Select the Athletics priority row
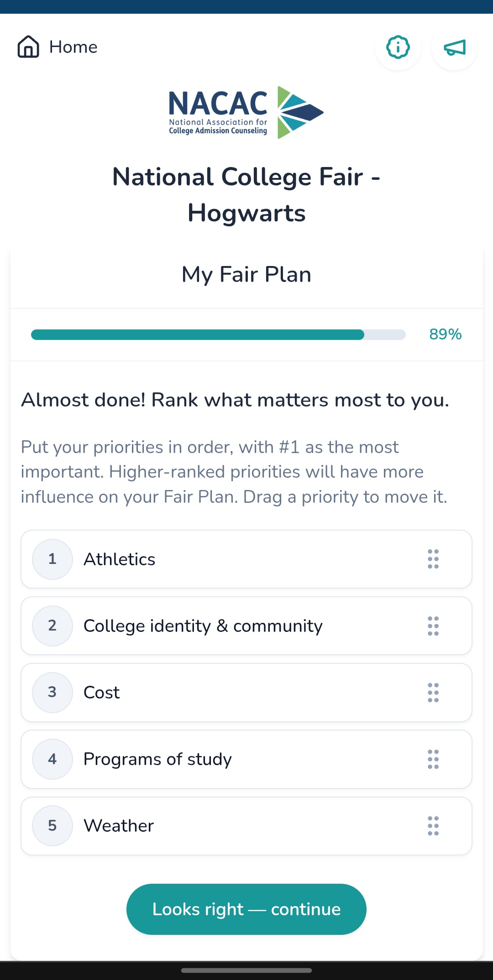 246,559
